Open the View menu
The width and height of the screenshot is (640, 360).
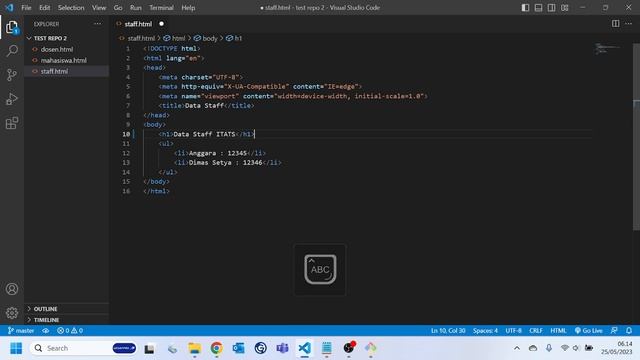coord(99,8)
